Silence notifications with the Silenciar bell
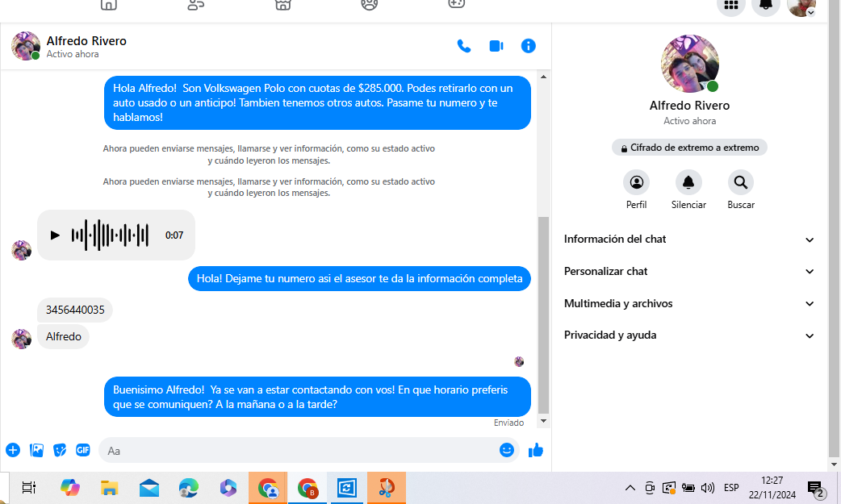The height and width of the screenshot is (504, 841). tap(688, 182)
